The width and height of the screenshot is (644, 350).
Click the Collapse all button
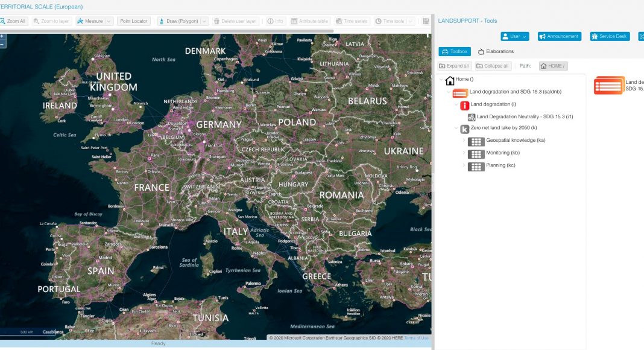coord(493,66)
